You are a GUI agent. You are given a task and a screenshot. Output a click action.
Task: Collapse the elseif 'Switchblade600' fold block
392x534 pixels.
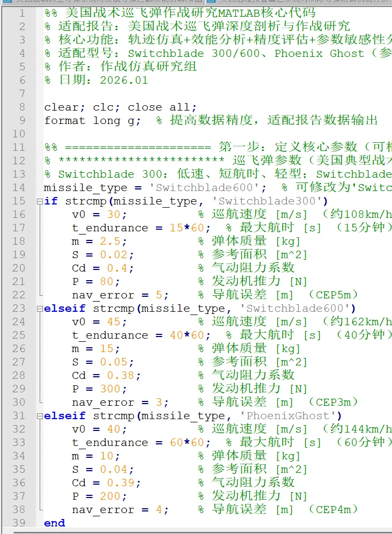(40, 309)
